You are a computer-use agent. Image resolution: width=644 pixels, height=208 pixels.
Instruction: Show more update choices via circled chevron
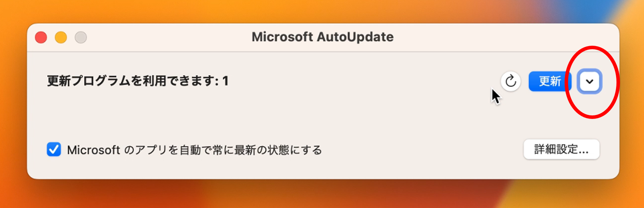[x=590, y=81]
